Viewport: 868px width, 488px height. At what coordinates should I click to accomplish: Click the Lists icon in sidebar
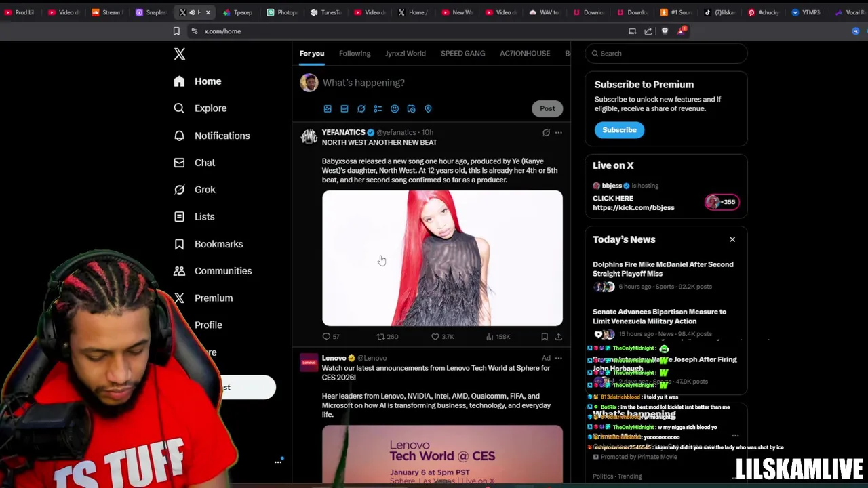(x=179, y=217)
